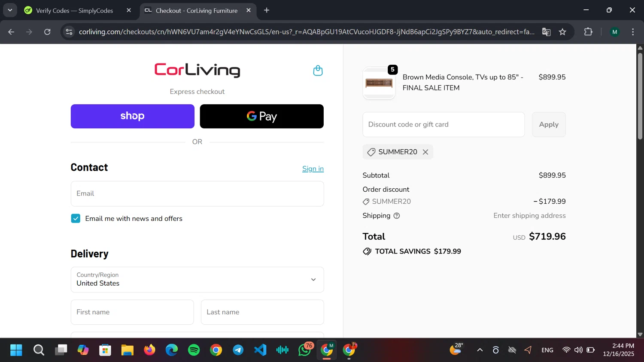Screen dimensions: 644x362
Task: Click the scrollbar down arrow
Action: click(x=640, y=334)
